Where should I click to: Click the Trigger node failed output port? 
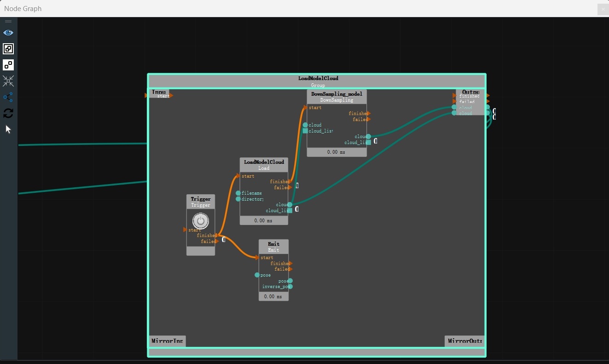218,241
